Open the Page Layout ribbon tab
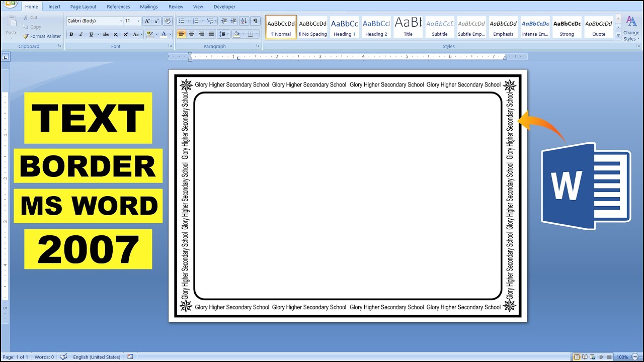The width and height of the screenshot is (644, 362). 83,7
